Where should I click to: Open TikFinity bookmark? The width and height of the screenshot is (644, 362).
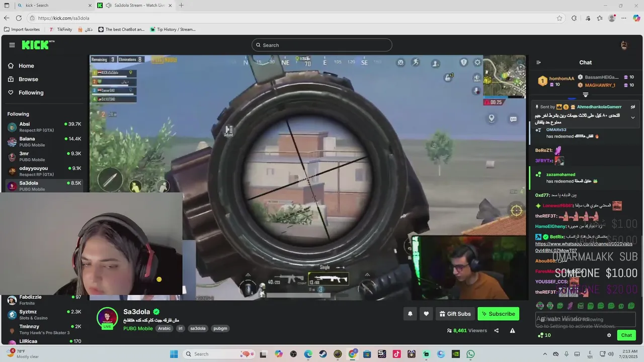click(60, 29)
